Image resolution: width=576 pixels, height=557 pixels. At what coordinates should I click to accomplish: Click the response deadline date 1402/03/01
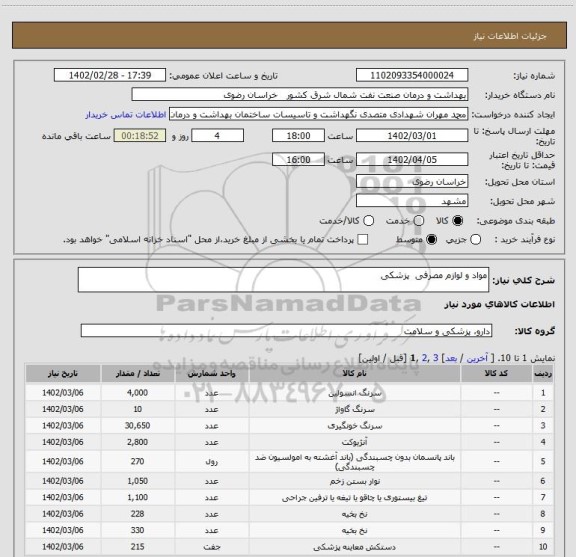coord(412,136)
